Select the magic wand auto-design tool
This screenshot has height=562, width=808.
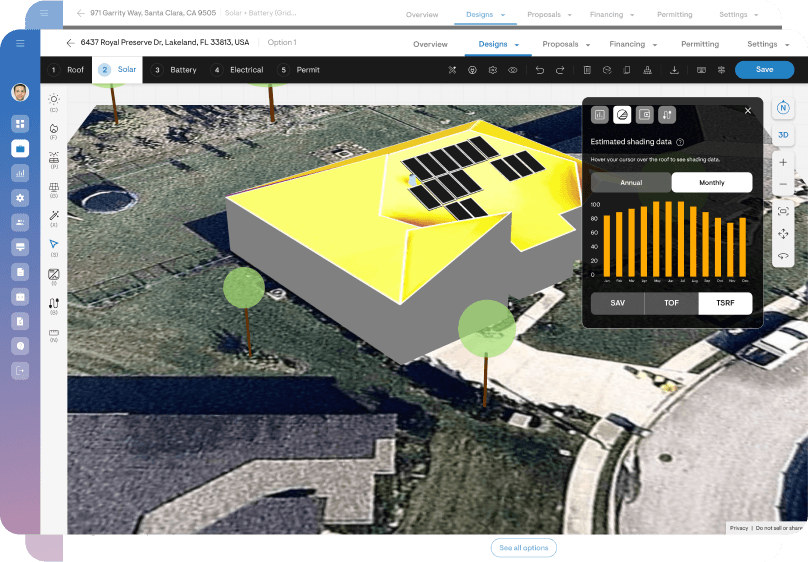[54, 215]
